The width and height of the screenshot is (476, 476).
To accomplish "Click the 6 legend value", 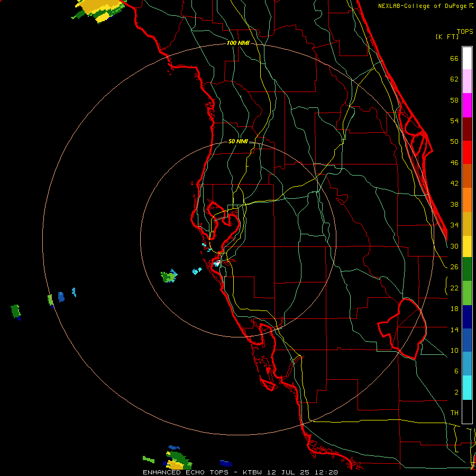I will [x=456, y=371].
